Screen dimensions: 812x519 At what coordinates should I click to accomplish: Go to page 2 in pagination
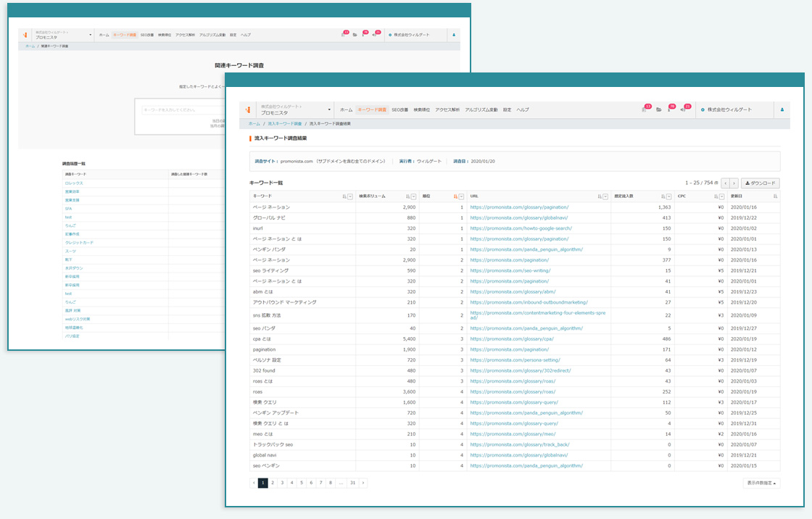click(x=273, y=483)
